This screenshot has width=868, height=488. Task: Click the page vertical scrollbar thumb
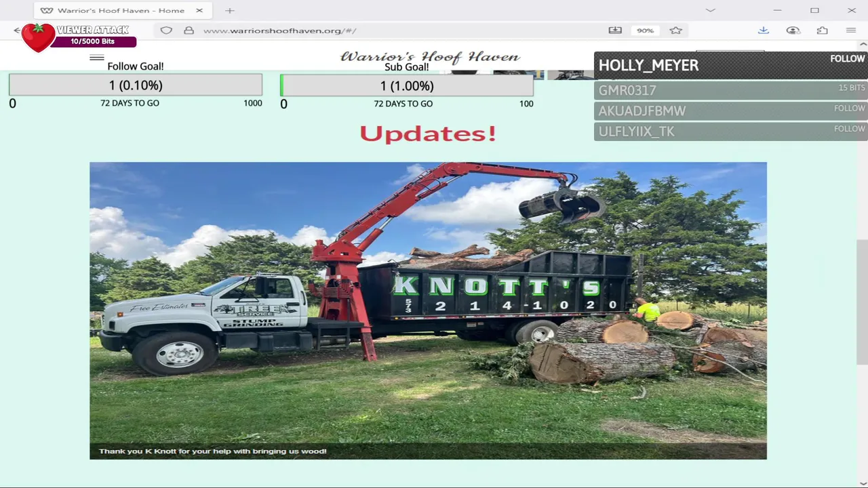click(x=862, y=302)
